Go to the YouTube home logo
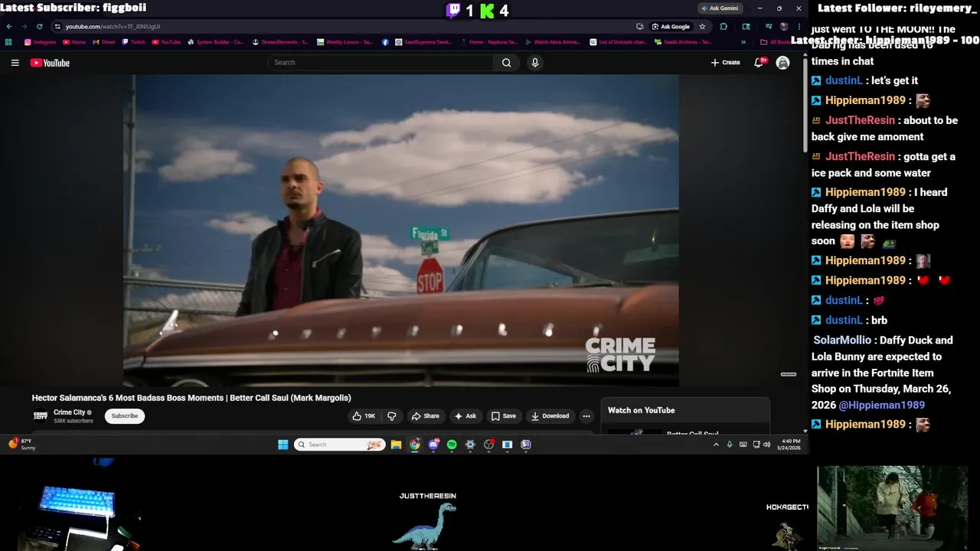980x551 pixels. [x=50, y=63]
